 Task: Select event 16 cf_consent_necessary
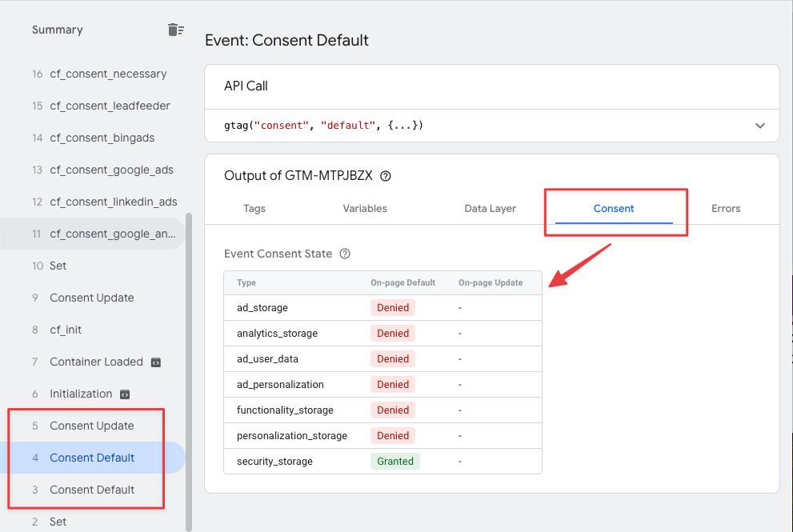click(x=93, y=74)
